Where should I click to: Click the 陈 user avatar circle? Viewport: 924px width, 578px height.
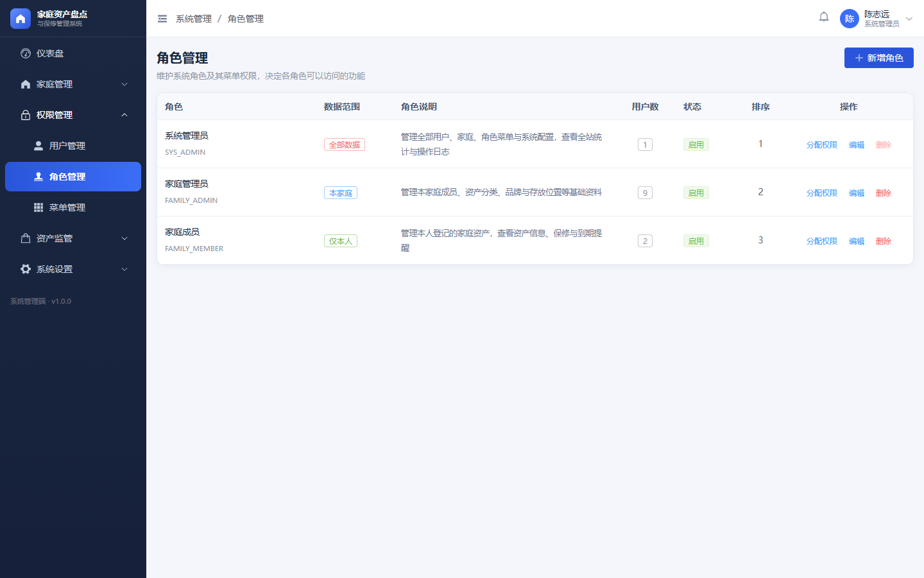click(x=850, y=19)
